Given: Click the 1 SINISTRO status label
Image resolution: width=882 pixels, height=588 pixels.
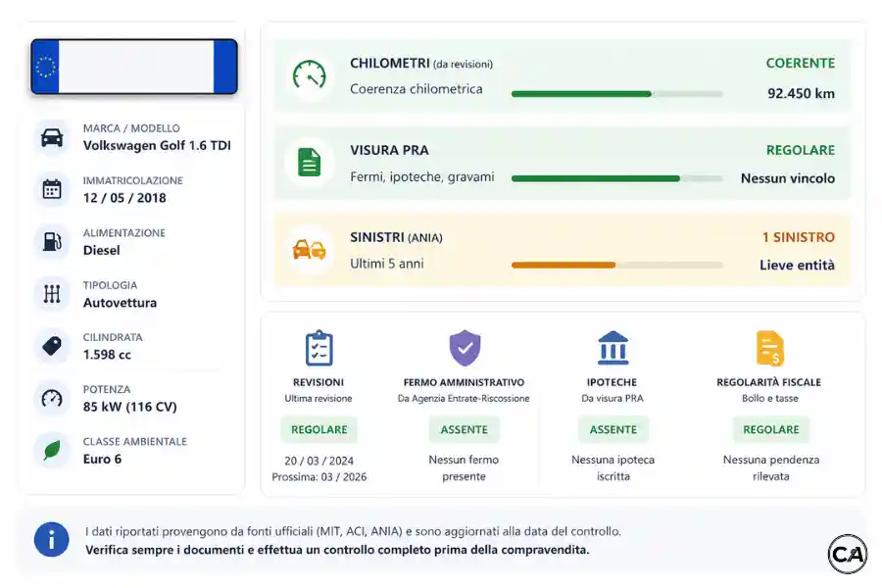Looking at the screenshot, I should pos(798,237).
